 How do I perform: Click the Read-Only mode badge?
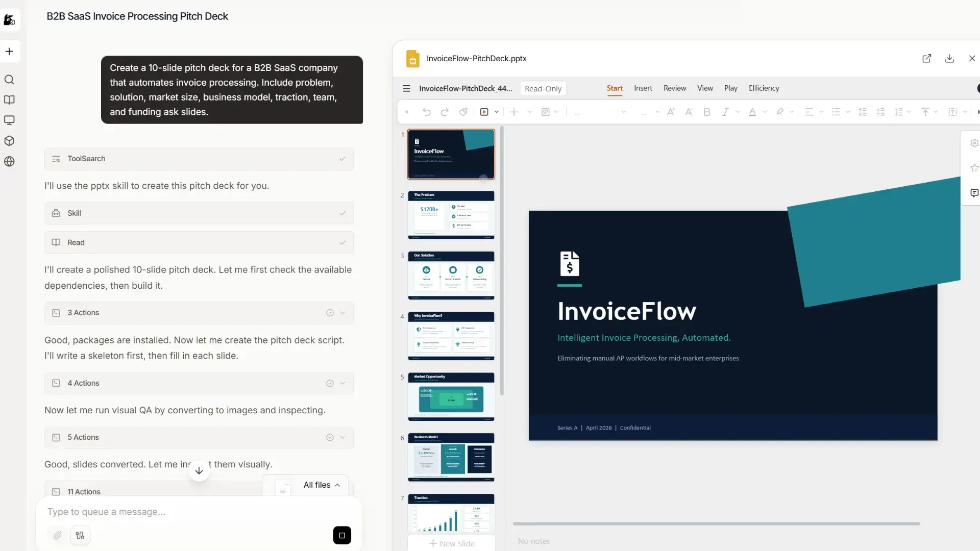pos(543,88)
